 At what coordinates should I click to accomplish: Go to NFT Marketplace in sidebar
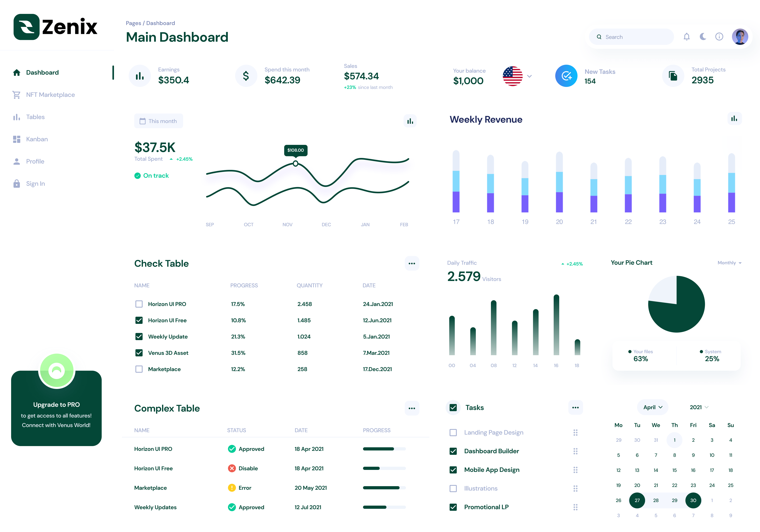click(x=50, y=95)
